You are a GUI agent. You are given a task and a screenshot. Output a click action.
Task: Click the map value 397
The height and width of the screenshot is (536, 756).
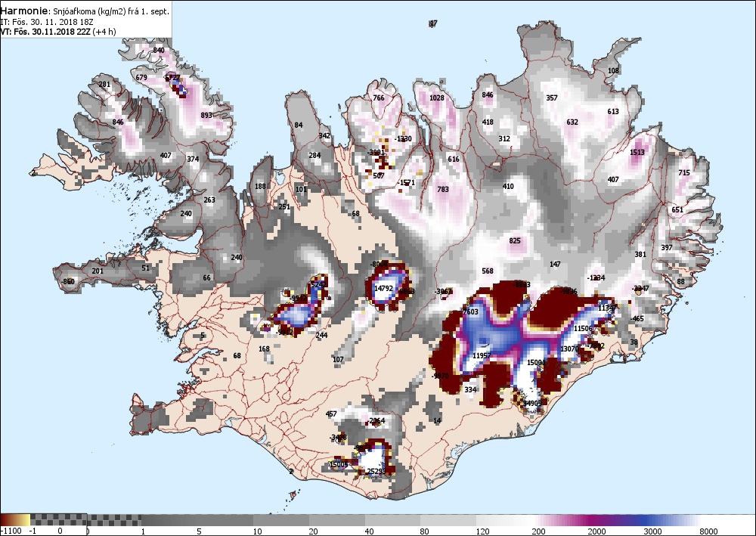(667, 248)
